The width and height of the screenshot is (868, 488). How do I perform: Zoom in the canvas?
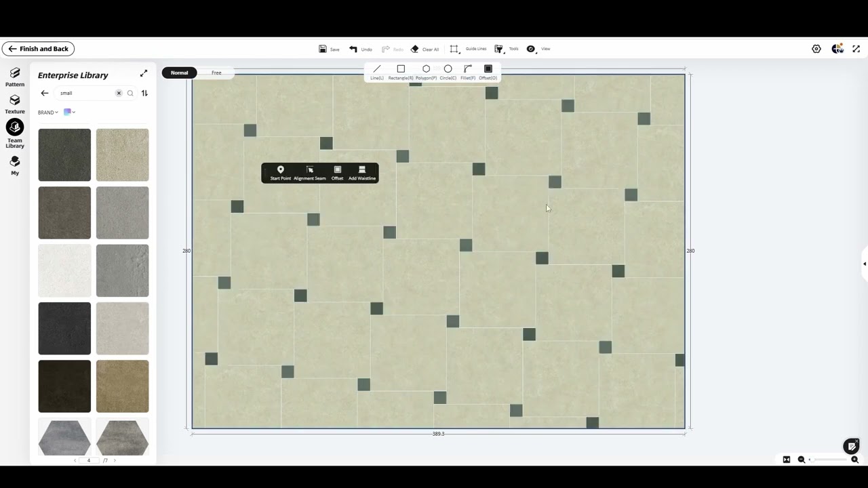click(x=854, y=460)
